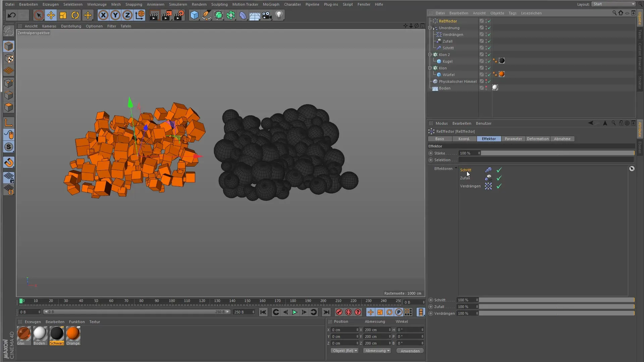Toggle the X axis lock
Viewport: 644px width, 362px height.
coord(103,15)
